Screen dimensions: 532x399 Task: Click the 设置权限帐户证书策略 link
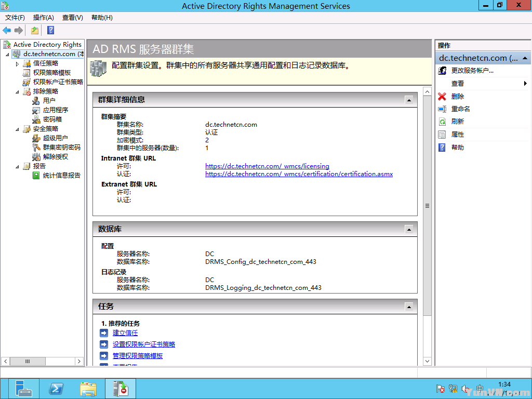coord(144,345)
